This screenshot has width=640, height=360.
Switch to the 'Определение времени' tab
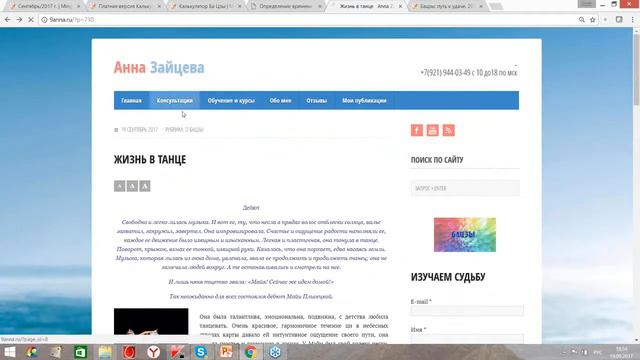click(x=285, y=7)
